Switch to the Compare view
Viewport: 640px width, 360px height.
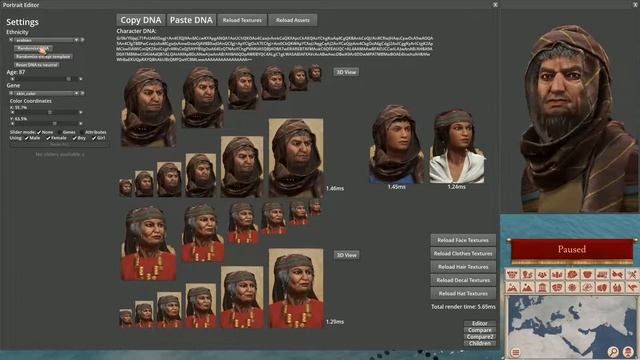tap(480, 330)
